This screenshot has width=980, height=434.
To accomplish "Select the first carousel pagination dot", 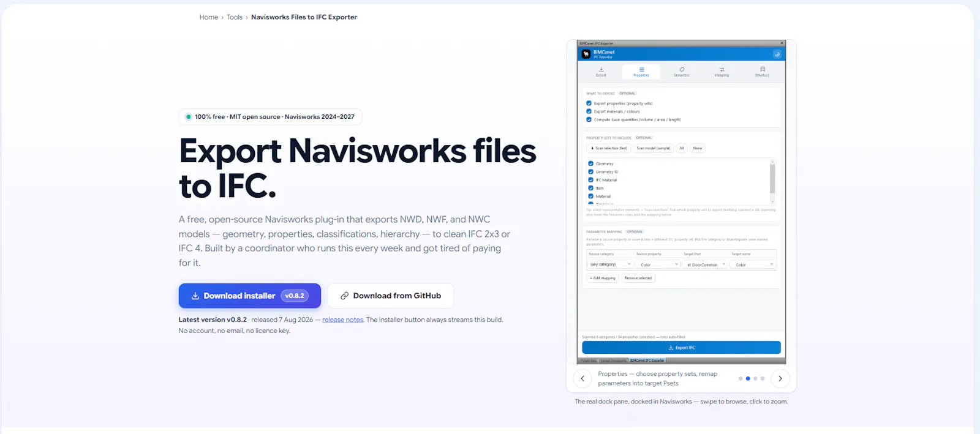I will tap(741, 378).
